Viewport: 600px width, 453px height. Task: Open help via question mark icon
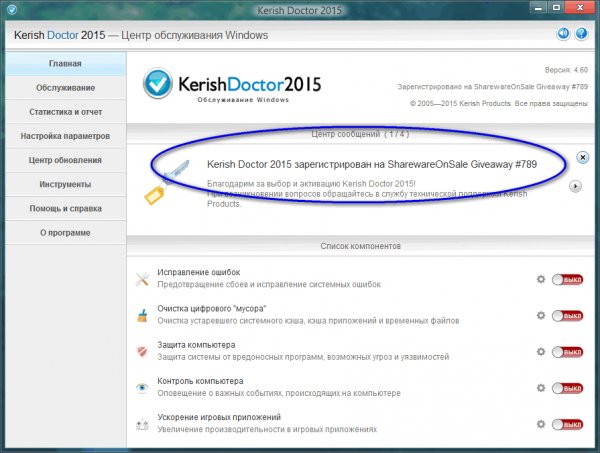581,34
